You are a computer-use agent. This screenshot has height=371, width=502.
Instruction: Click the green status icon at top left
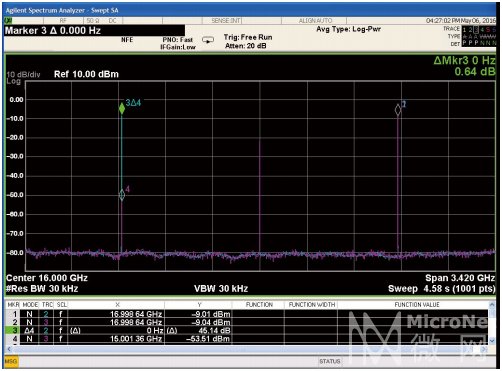8,21
